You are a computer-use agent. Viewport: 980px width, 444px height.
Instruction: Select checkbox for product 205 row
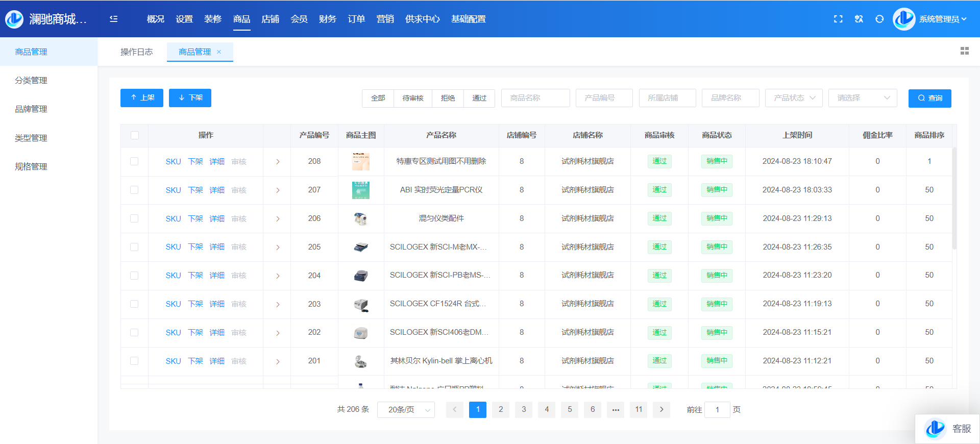(x=135, y=247)
